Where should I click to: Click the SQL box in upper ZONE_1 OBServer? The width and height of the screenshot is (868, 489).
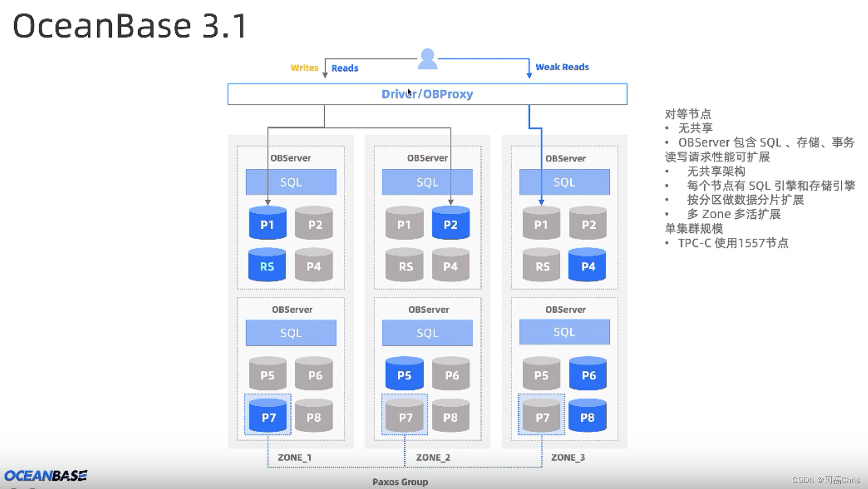pyautogui.click(x=291, y=182)
